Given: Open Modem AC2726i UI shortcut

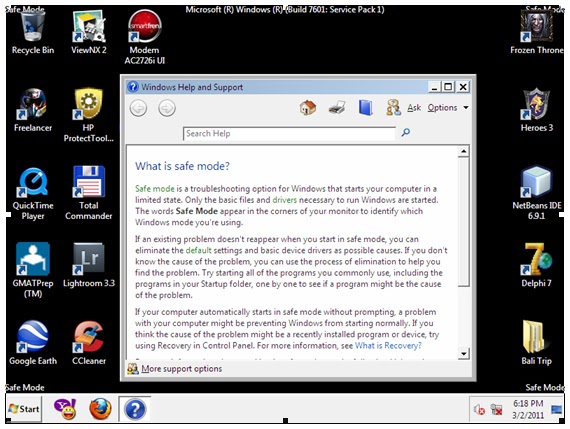Looking at the screenshot, I should (145, 37).
